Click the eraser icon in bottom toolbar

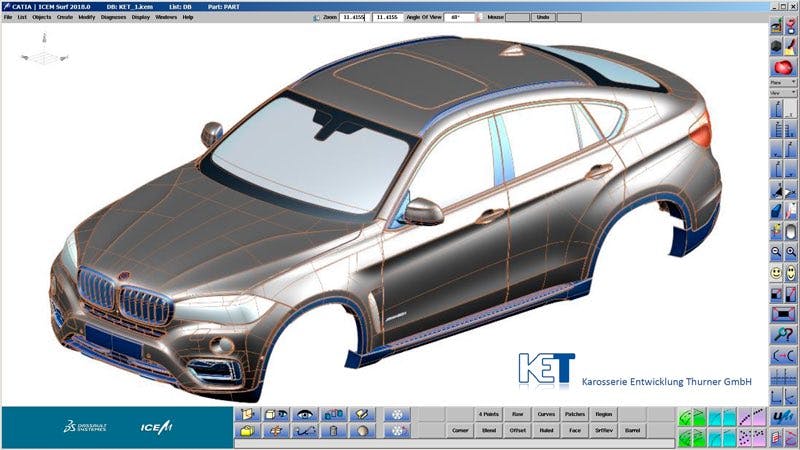click(362, 414)
